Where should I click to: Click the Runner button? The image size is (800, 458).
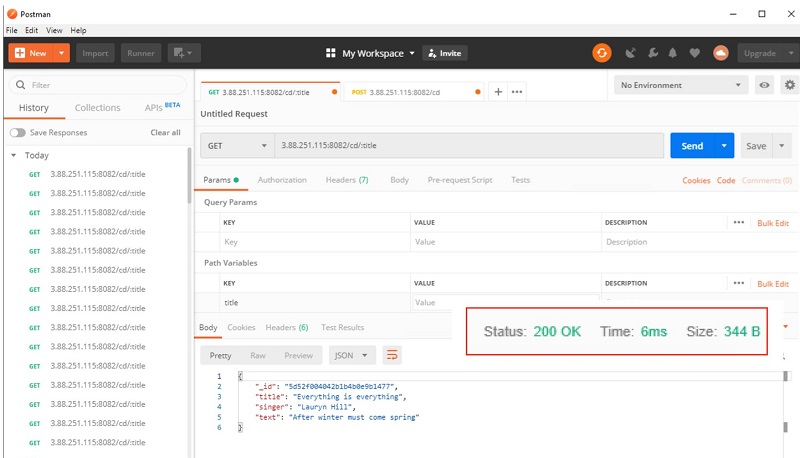pyautogui.click(x=141, y=53)
